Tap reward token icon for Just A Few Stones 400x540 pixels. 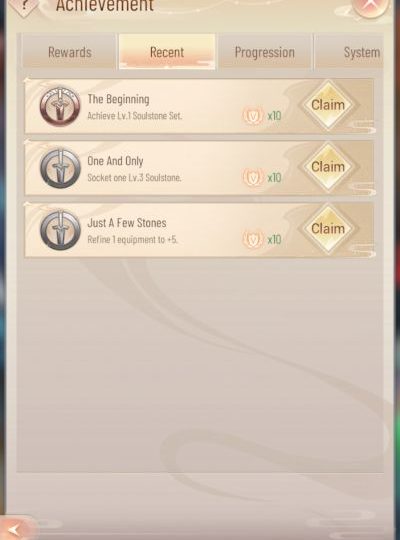pyautogui.click(x=253, y=239)
